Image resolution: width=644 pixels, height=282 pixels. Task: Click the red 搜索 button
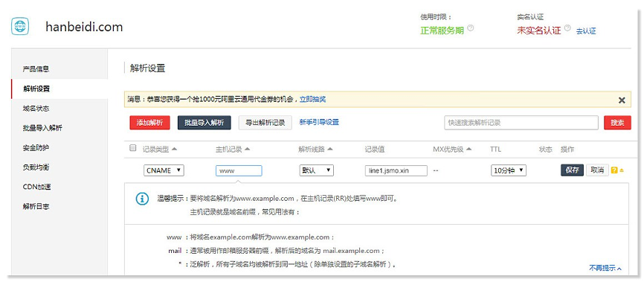tap(617, 123)
